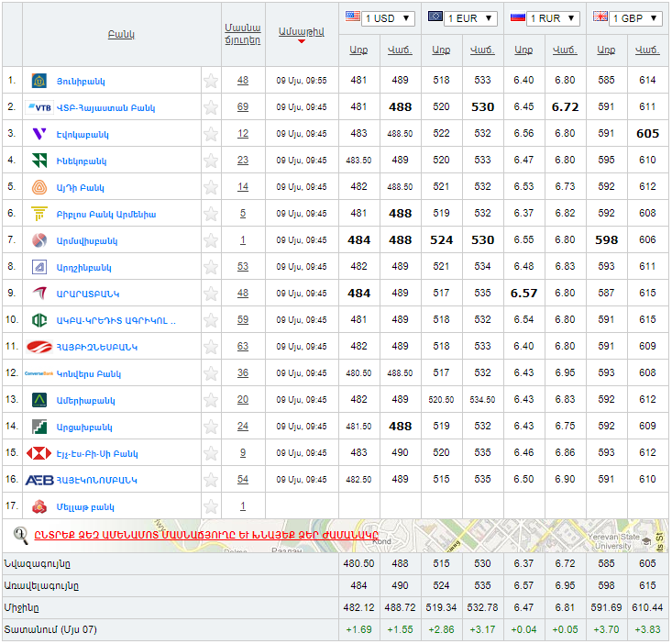Click the magnifier icon beside the map banner
672x644 pixels.
[x=20, y=535]
